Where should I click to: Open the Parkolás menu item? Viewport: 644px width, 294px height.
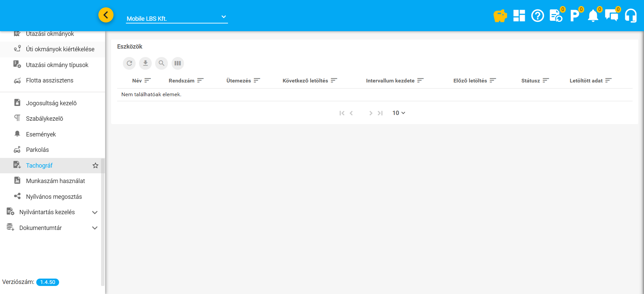[x=37, y=150]
